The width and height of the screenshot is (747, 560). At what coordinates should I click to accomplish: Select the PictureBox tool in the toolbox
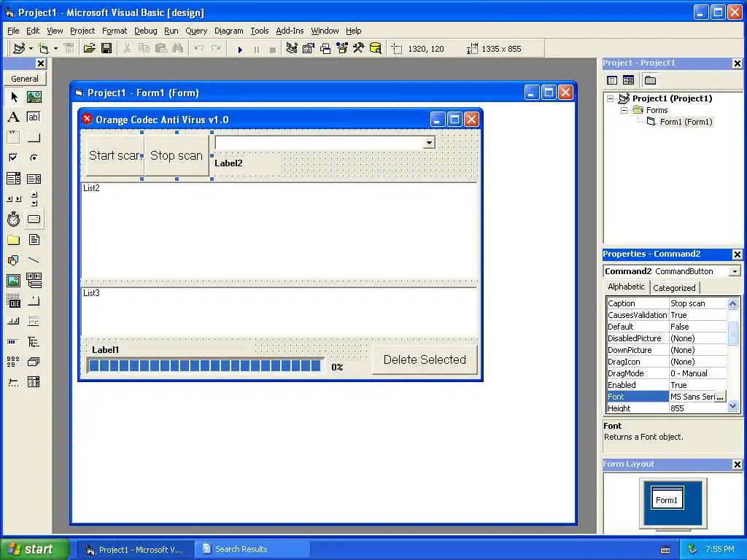[34, 97]
